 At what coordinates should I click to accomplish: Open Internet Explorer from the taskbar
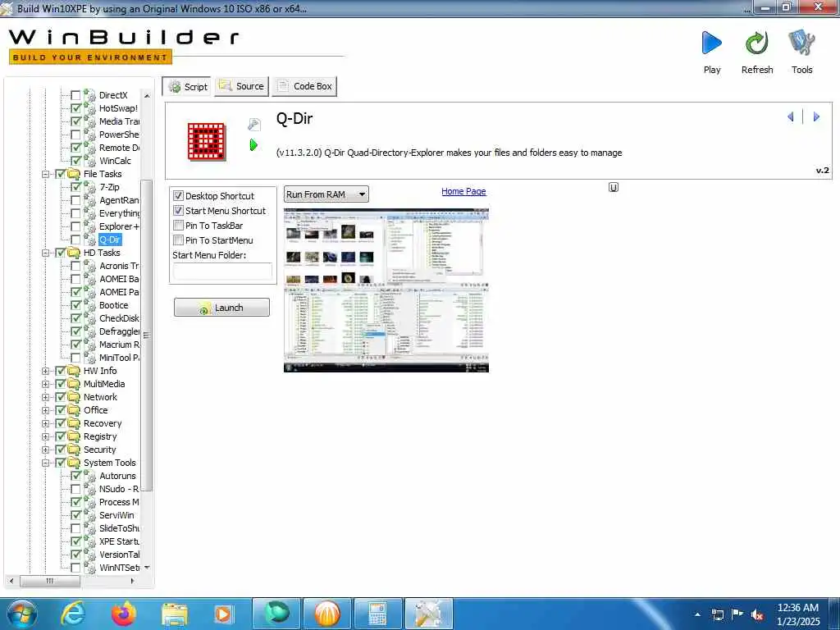click(x=73, y=614)
